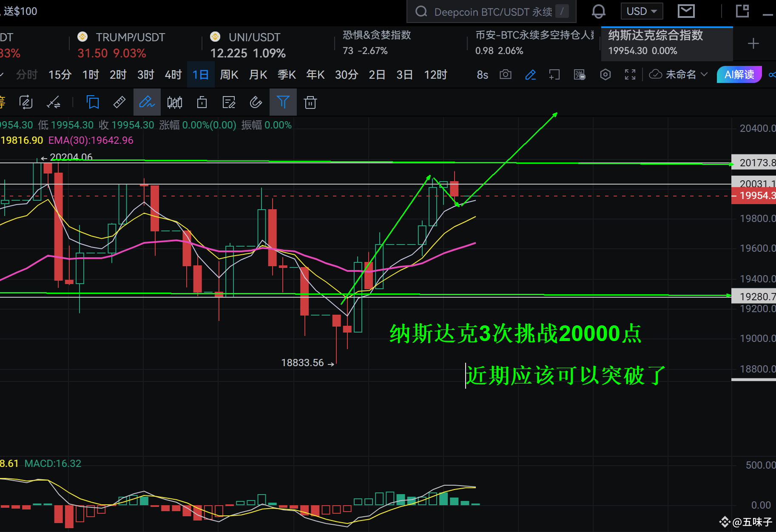Open the candlestick chart style icon
Screen dimensions: 776x532
pyautogui.click(x=174, y=102)
